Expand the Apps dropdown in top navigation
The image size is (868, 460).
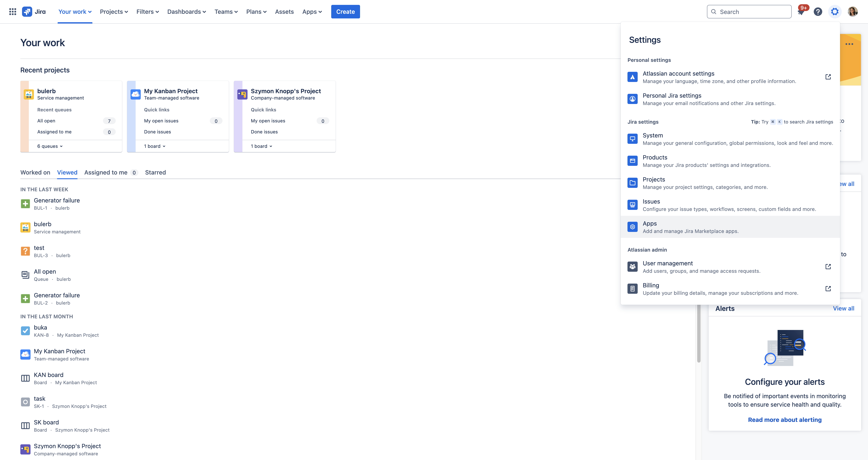pos(312,12)
